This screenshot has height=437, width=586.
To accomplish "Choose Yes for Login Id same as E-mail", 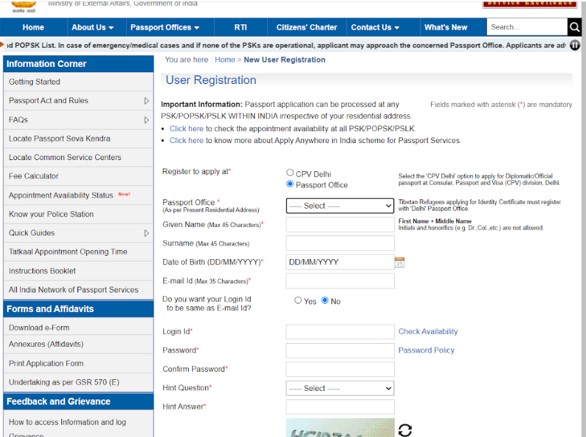I will click(298, 300).
